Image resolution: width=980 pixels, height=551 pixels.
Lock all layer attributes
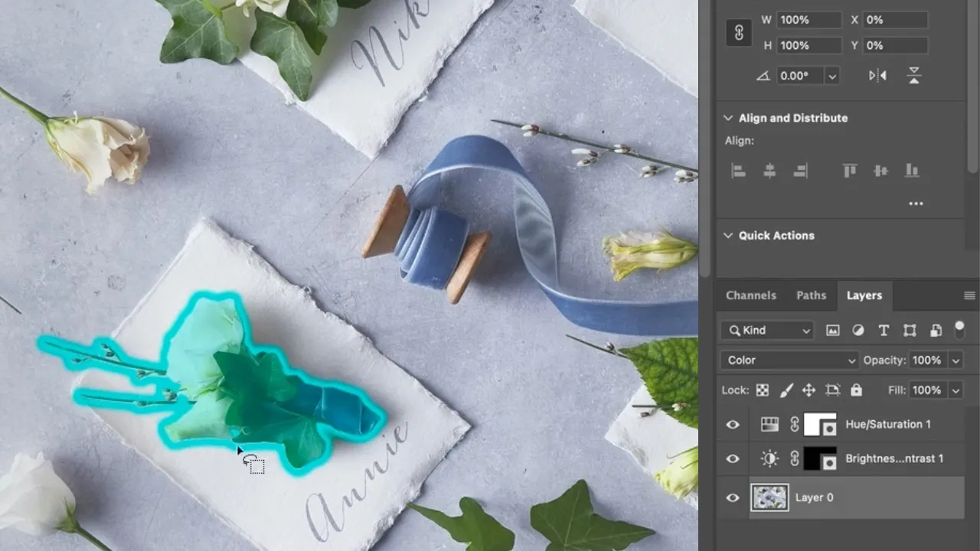pos(856,390)
